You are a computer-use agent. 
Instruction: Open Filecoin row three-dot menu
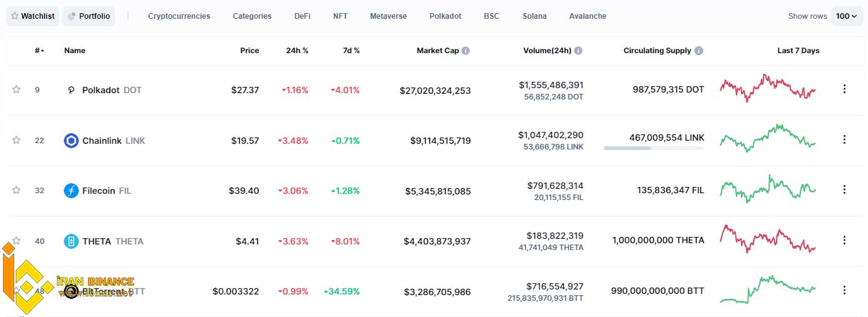(x=844, y=189)
